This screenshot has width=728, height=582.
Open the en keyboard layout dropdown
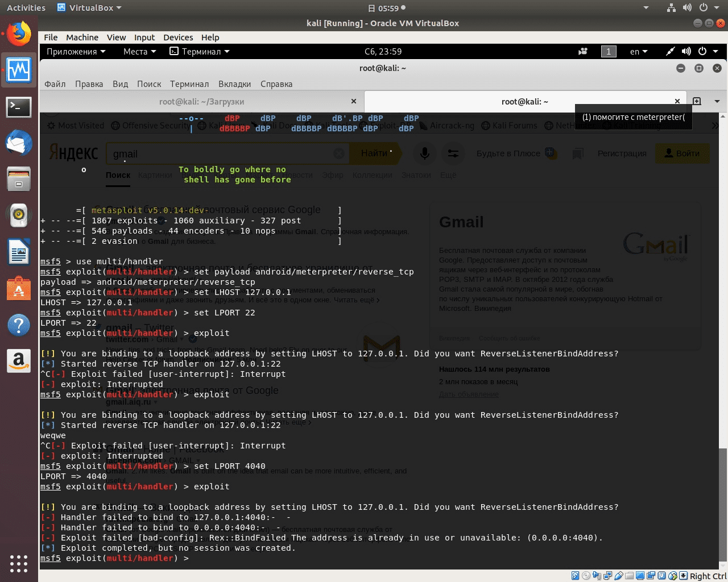pos(639,51)
